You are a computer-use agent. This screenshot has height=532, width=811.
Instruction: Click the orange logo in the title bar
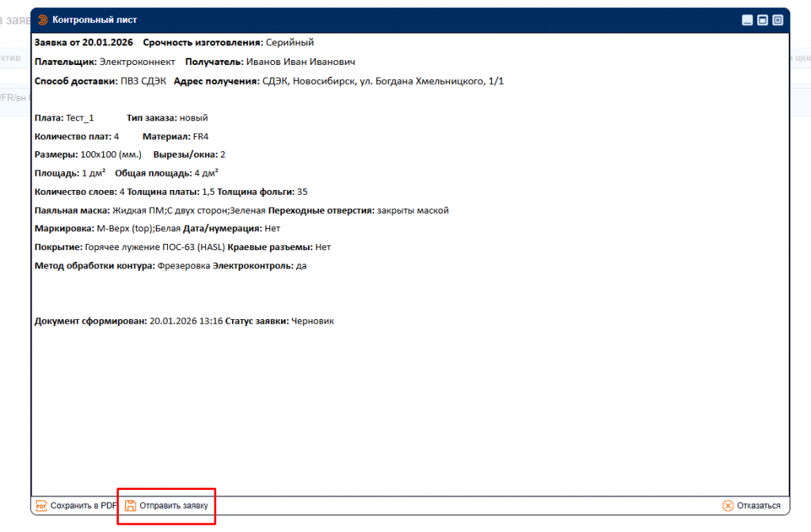point(43,20)
